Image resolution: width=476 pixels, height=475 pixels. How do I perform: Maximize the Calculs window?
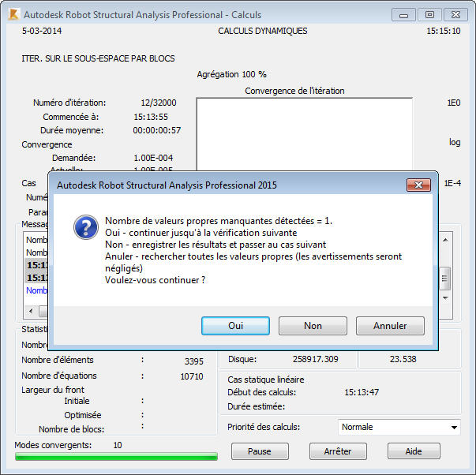429,15
